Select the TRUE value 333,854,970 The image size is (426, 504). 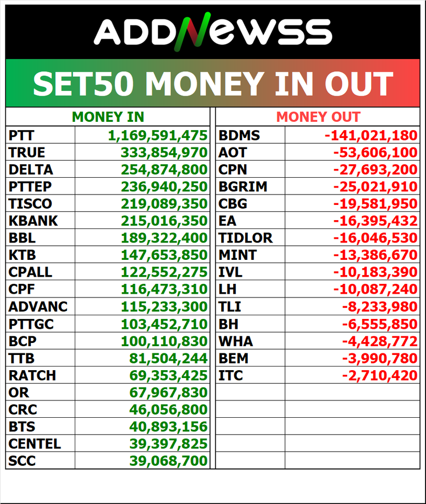click(x=164, y=153)
